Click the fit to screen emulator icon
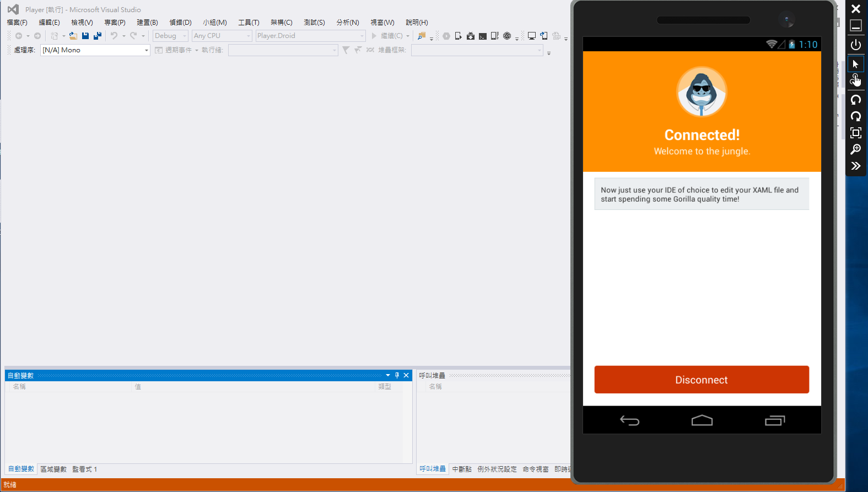 (x=855, y=133)
